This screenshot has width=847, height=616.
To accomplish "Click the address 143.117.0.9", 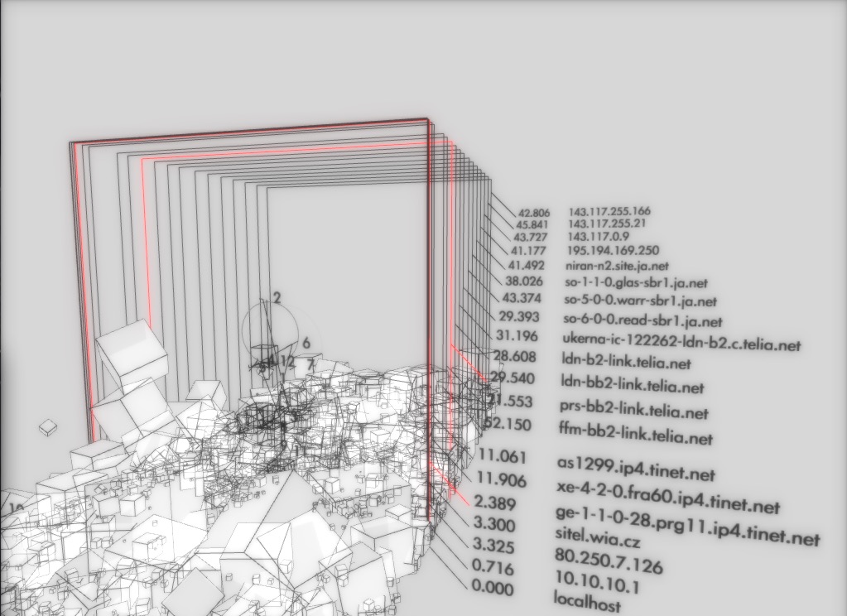I will [x=598, y=237].
